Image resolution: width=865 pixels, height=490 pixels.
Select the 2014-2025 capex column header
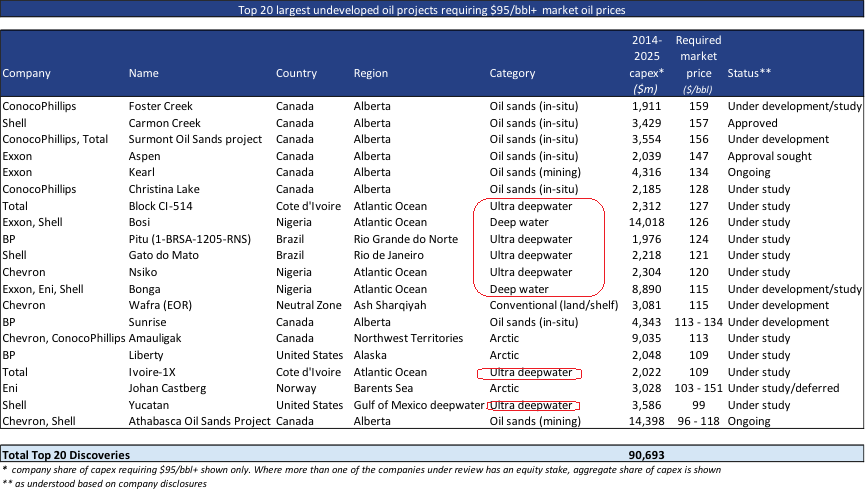click(x=647, y=64)
